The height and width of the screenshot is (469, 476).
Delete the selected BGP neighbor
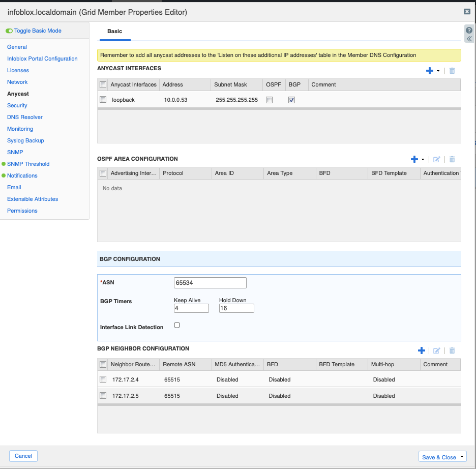tap(452, 350)
